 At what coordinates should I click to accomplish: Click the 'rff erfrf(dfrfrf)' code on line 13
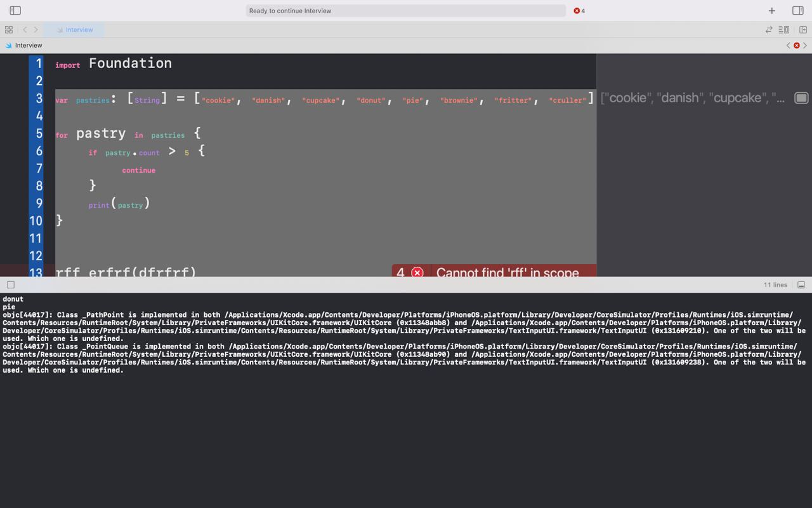tap(126, 272)
